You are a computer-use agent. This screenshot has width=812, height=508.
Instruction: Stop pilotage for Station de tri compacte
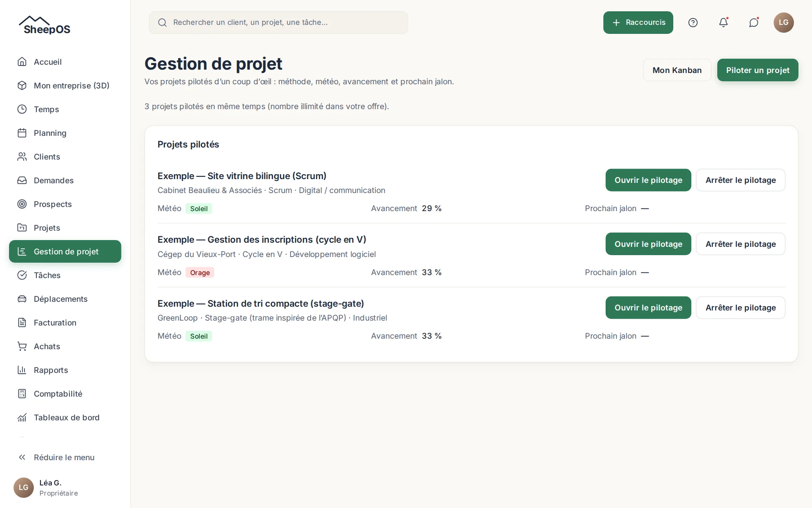[x=740, y=307]
